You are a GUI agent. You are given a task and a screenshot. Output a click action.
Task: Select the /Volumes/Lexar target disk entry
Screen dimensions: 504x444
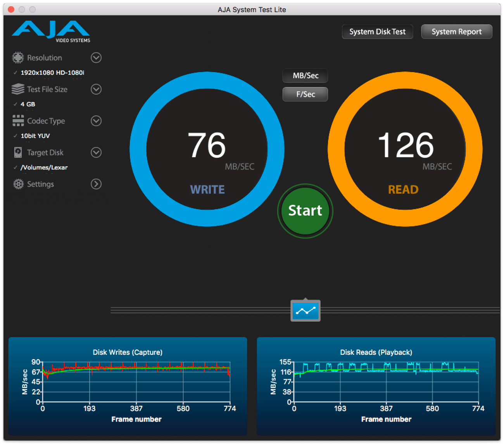tap(44, 168)
